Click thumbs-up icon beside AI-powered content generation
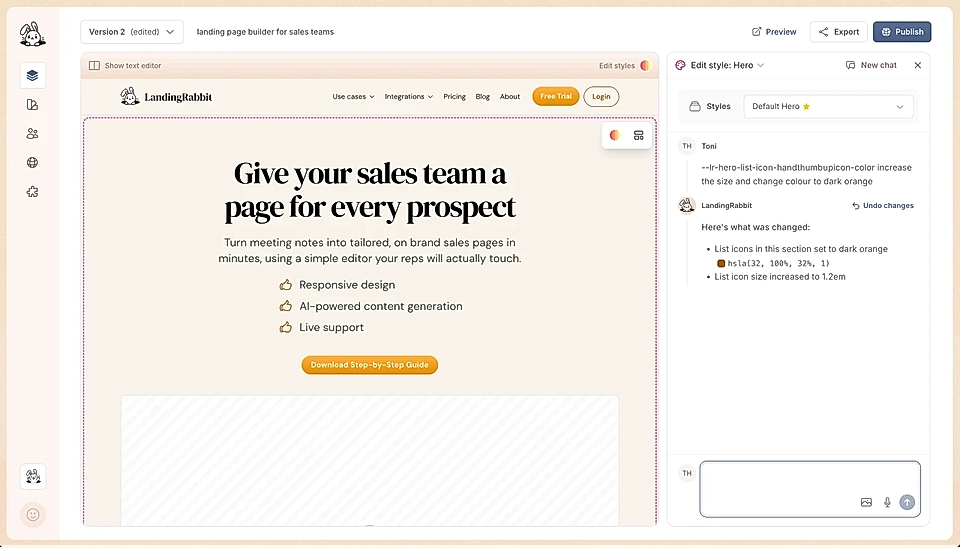Viewport: 960px width, 548px height. coord(285,306)
